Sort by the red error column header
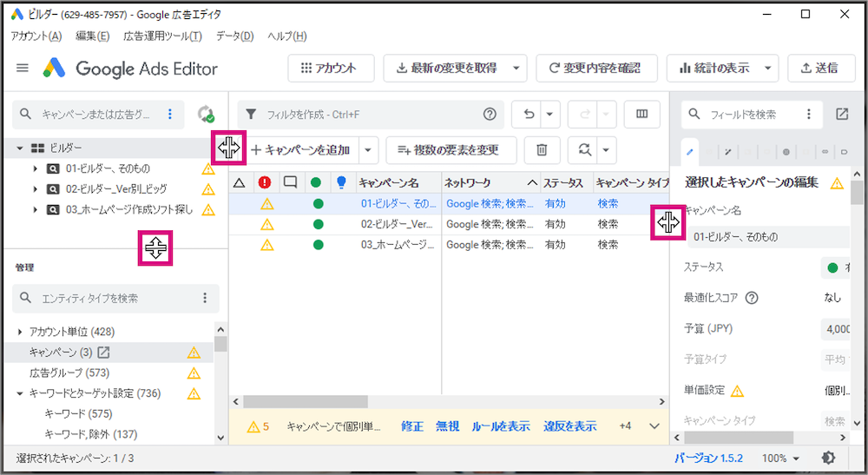Image resolution: width=868 pixels, height=475 pixels. pos(265,182)
